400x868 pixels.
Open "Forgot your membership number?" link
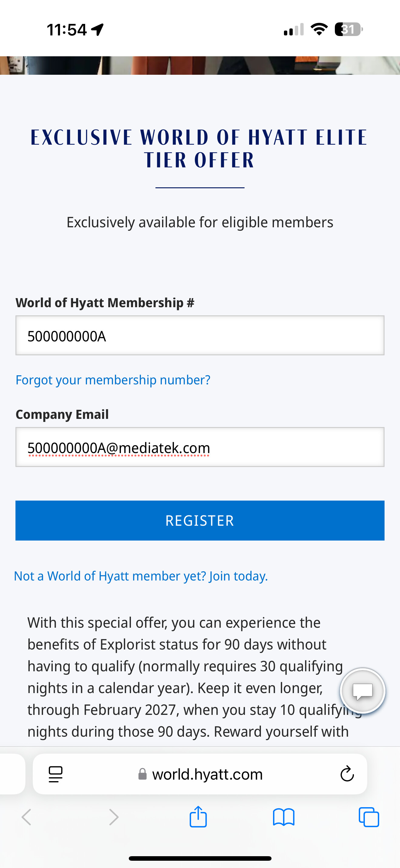(113, 380)
